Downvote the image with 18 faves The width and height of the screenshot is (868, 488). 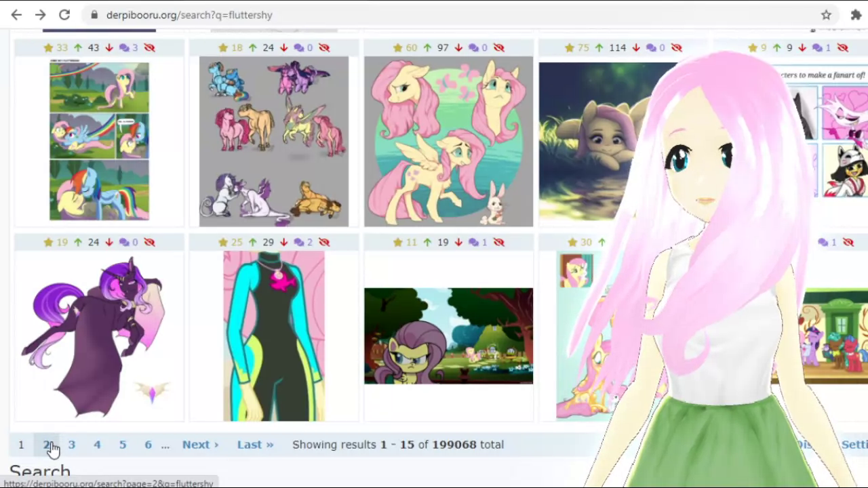(x=283, y=47)
